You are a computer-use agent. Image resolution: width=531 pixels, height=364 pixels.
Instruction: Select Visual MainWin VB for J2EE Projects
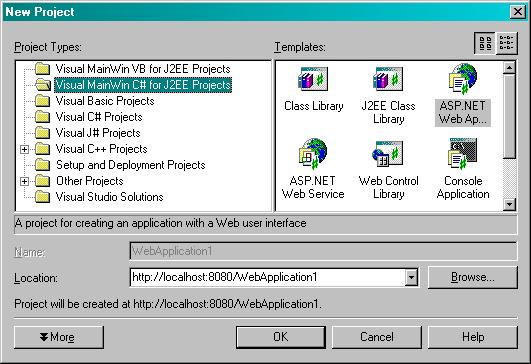pos(143,69)
